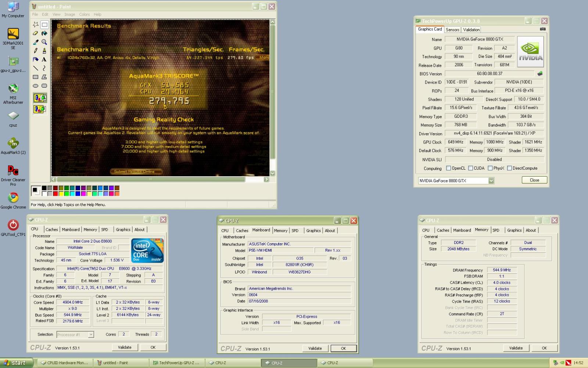Pick the Text tool in Paint
This screenshot has height=368, width=588.
tap(44, 60)
